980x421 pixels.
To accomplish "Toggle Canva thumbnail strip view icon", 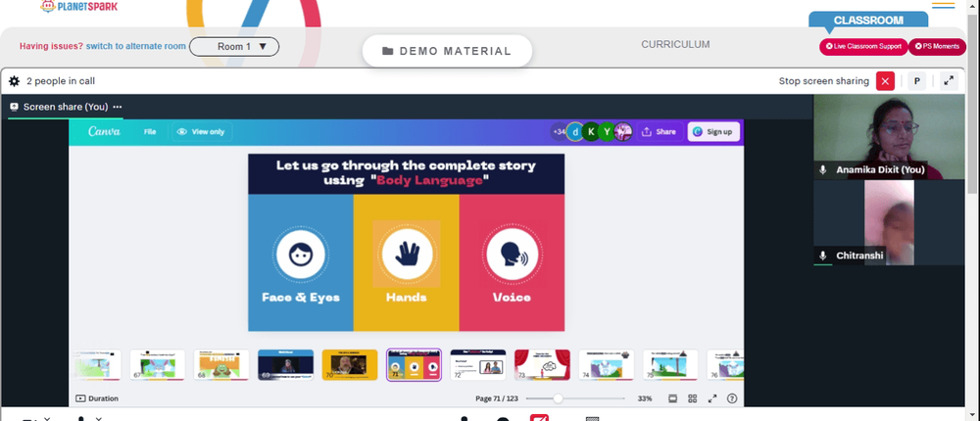I will point(673,398).
